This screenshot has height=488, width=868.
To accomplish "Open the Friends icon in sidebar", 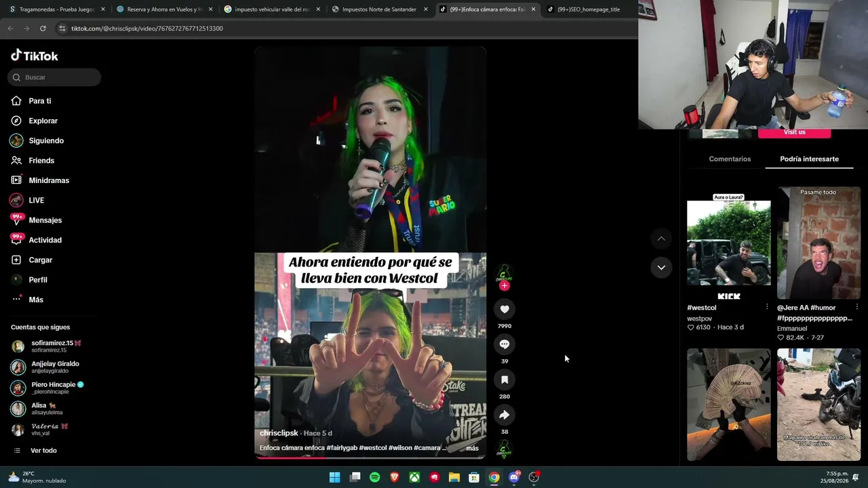I will click(x=16, y=161).
